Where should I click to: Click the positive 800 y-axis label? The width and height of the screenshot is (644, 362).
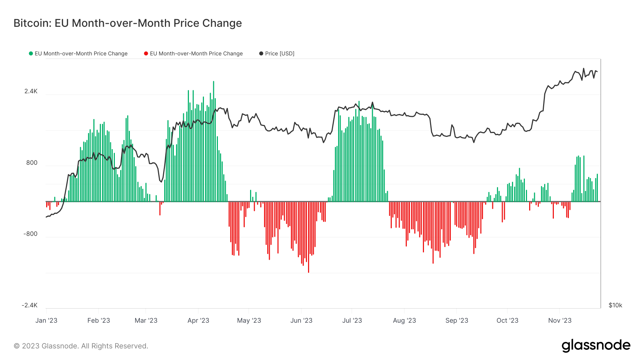click(32, 163)
